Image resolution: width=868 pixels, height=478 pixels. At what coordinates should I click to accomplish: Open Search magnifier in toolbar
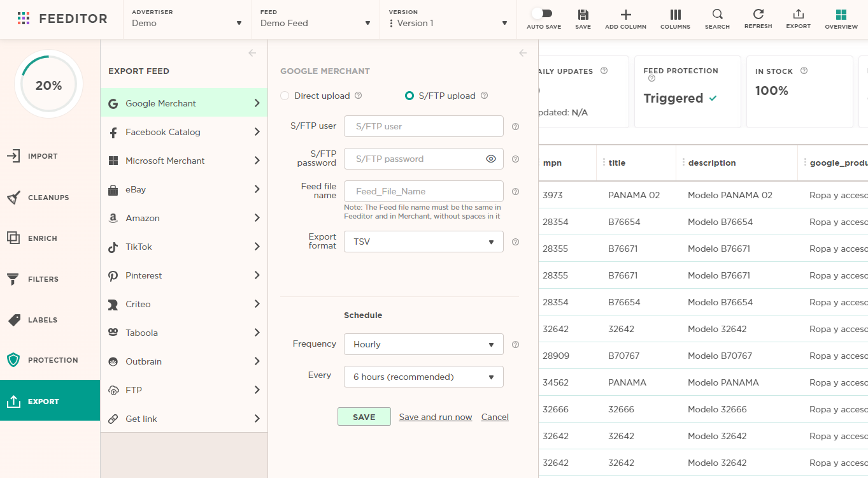tap(717, 15)
